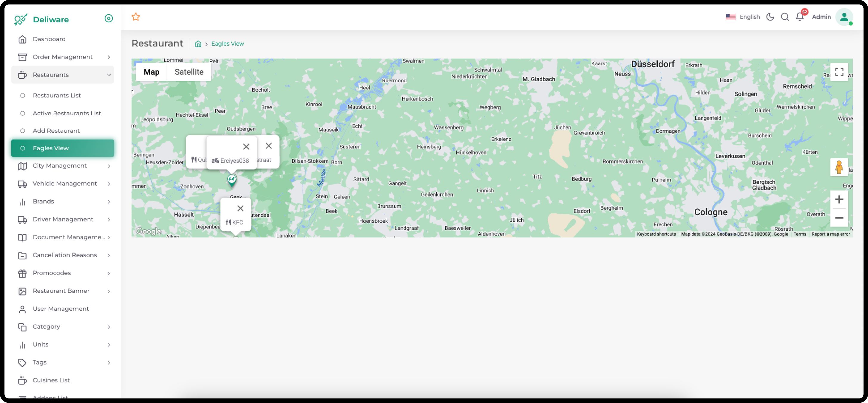Image resolution: width=868 pixels, height=403 pixels.
Task: Open User Management menu item
Action: pos(63,309)
